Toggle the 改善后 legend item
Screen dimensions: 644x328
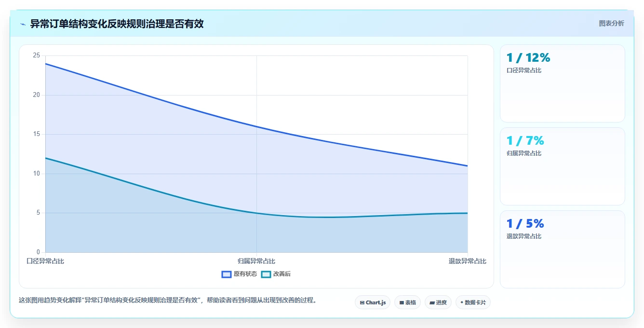(276, 274)
